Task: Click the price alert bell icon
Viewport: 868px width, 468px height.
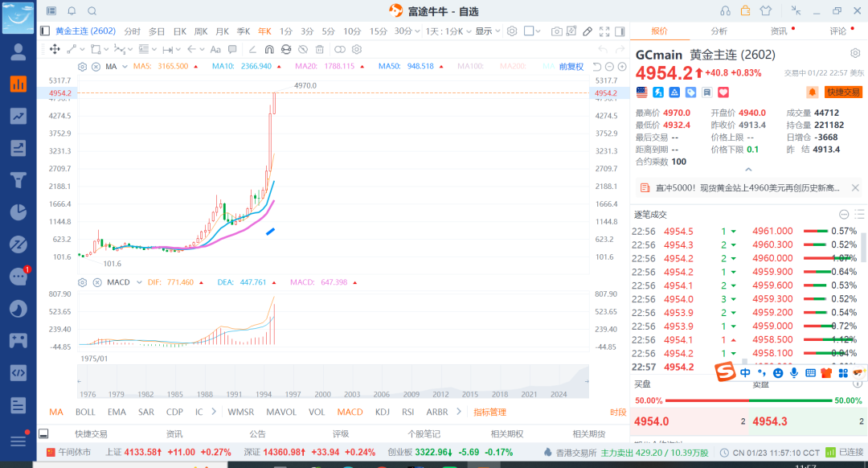Action: pyautogui.click(x=812, y=92)
